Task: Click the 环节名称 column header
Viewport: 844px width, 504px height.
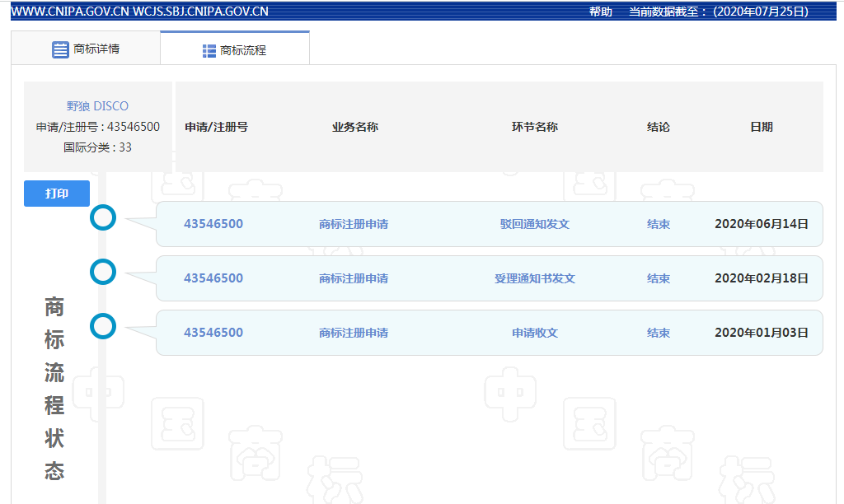Action: coord(534,127)
